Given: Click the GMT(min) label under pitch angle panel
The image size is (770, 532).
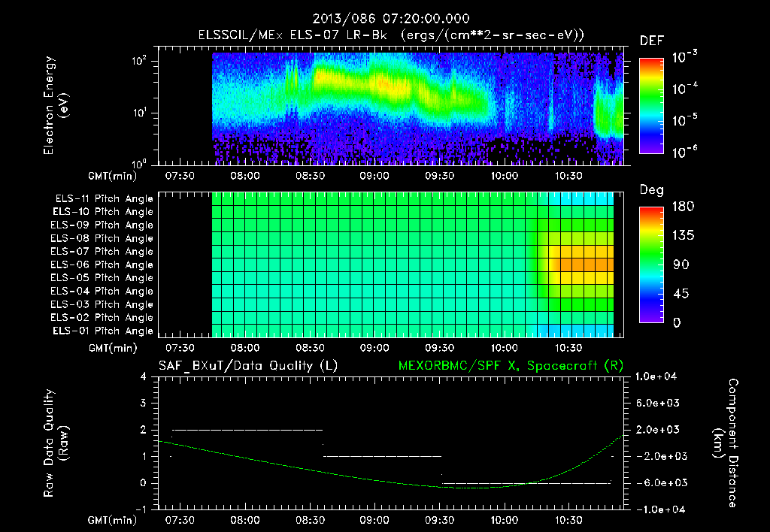Looking at the screenshot, I should click(113, 349).
